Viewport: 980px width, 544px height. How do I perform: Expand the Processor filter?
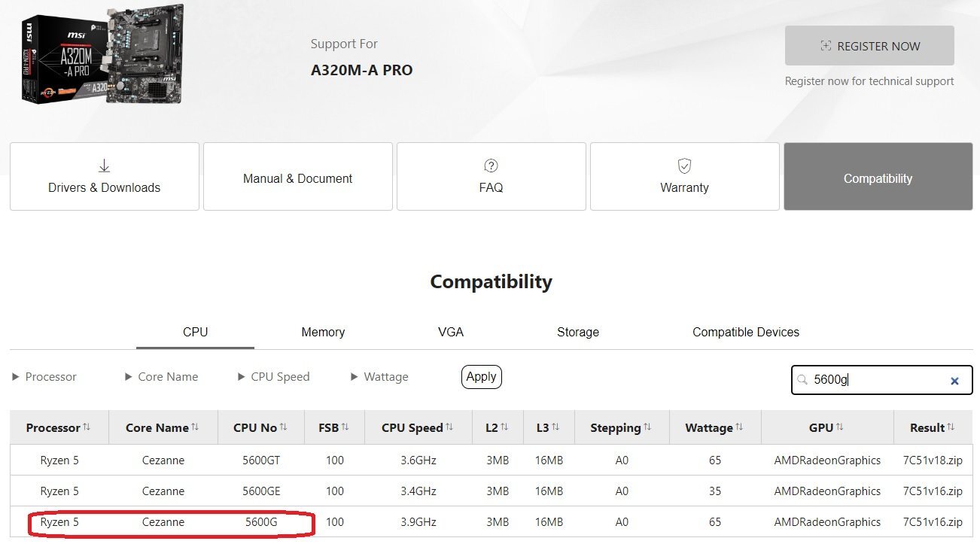(44, 377)
